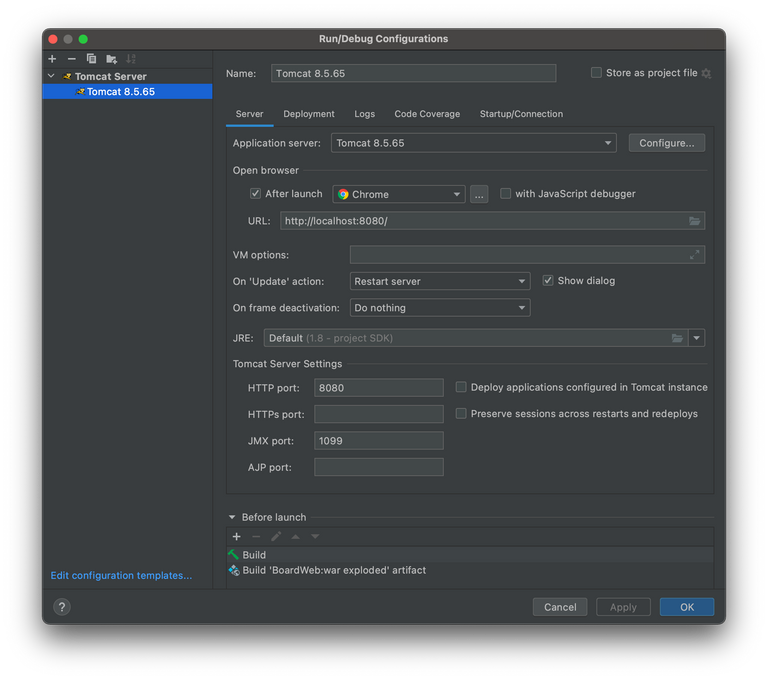Click the HTTP port field

[379, 388]
